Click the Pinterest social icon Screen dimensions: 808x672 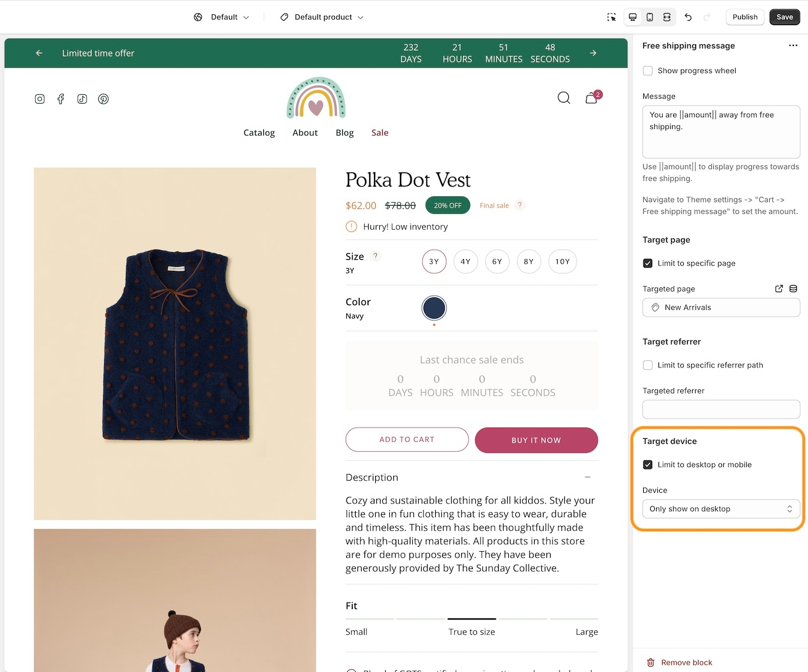tap(104, 99)
